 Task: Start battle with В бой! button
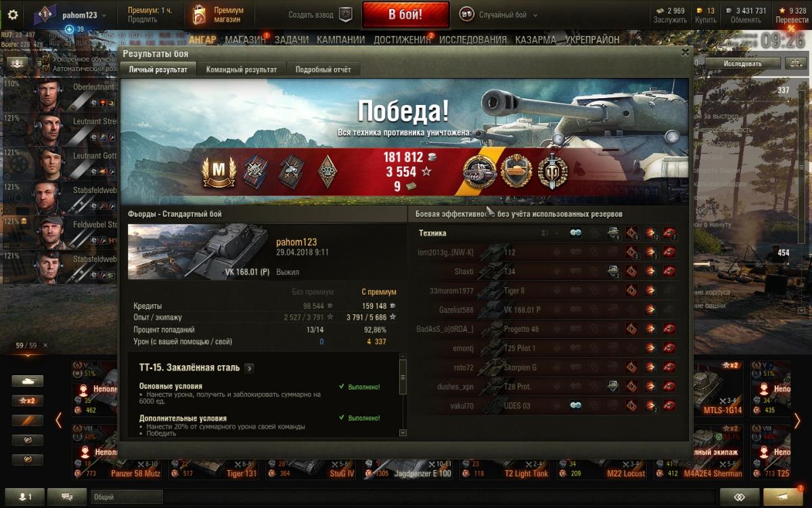pyautogui.click(x=405, y=14)
